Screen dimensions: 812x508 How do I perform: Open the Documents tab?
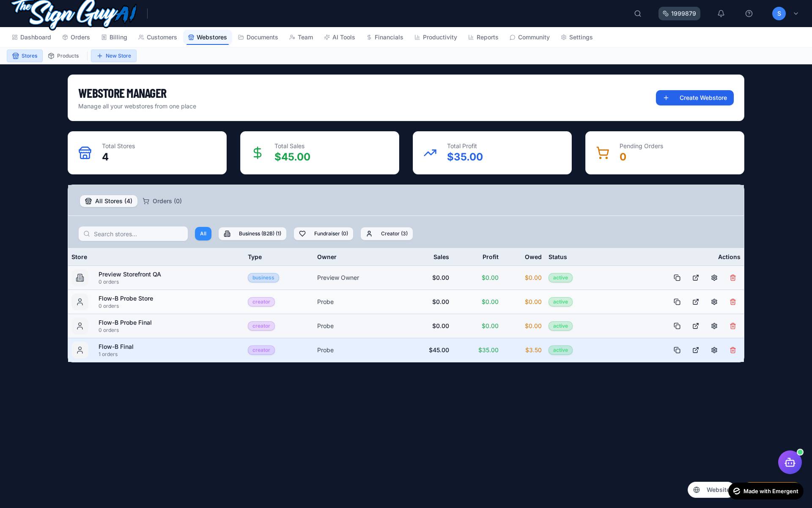tap(258, 37)
